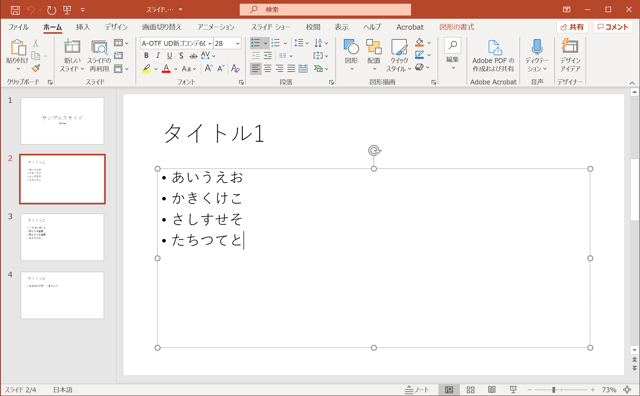The image size is (640, 396).
Task: Click the Find/Editing (編集) magnifier icon
Action: (x=453, y=45)
